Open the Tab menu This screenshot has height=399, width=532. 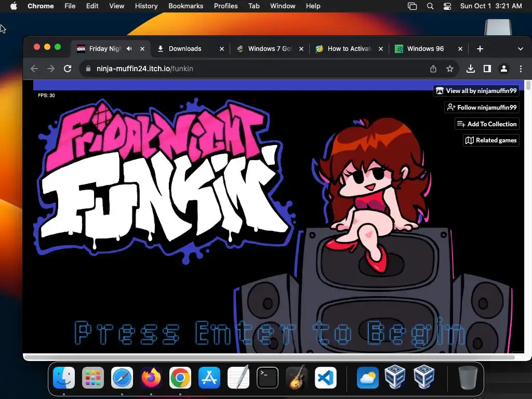coord(254,6)
